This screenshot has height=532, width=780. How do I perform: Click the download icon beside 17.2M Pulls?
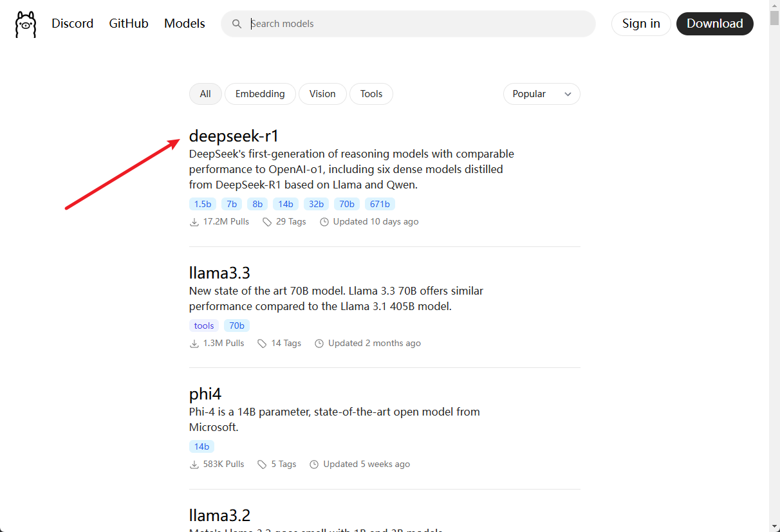[x=194, y=222]
